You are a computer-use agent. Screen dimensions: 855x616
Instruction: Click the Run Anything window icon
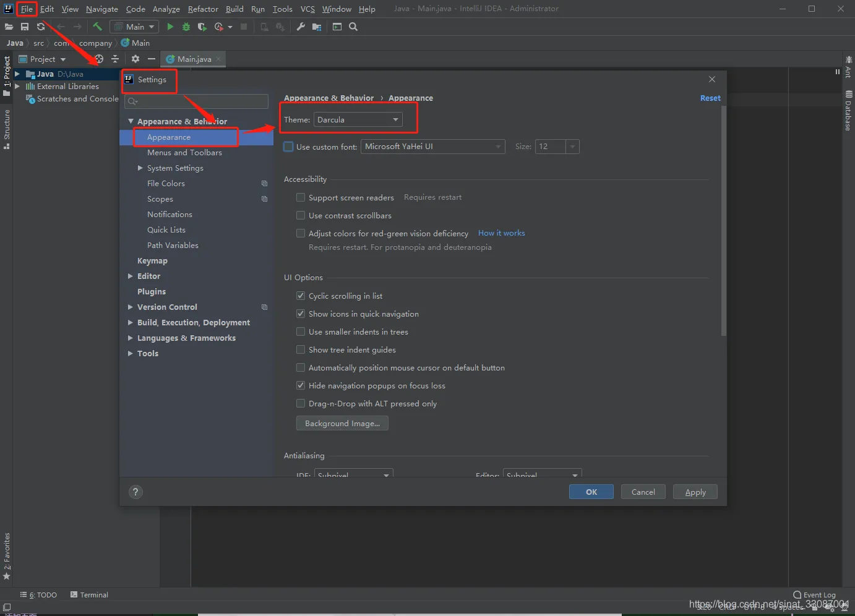(337, 27)
